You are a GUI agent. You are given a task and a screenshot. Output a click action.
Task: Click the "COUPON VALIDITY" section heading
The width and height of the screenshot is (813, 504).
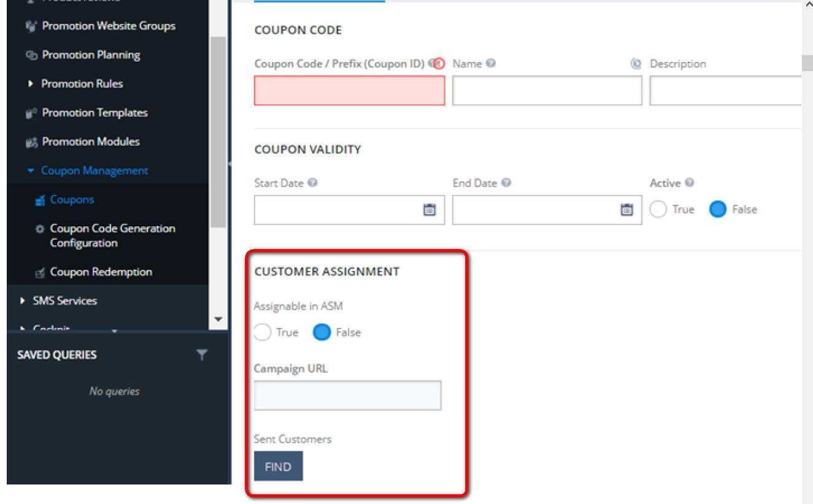[x=307, y=149]
